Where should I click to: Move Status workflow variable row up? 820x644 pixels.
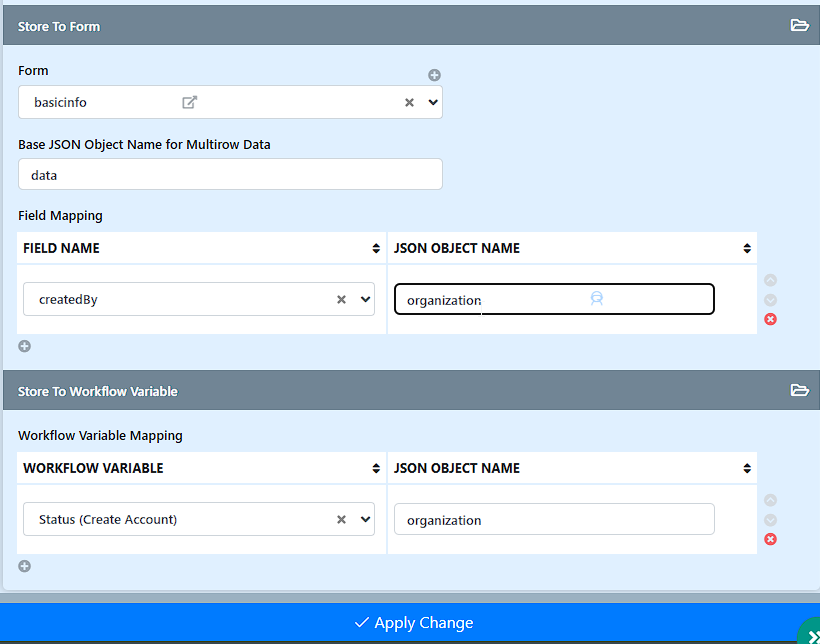(x=770, y=500)
